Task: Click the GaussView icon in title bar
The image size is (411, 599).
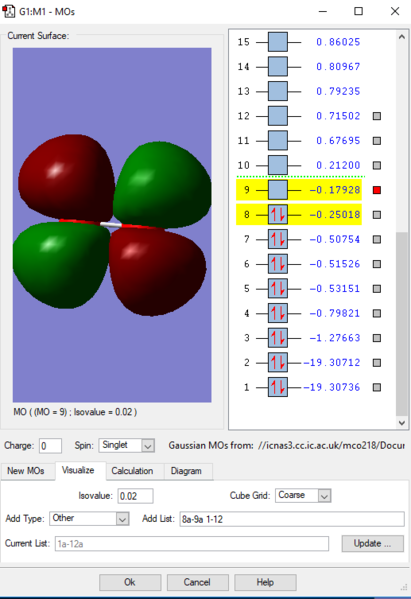Action: pyautogui.click(x=9, y=11)
